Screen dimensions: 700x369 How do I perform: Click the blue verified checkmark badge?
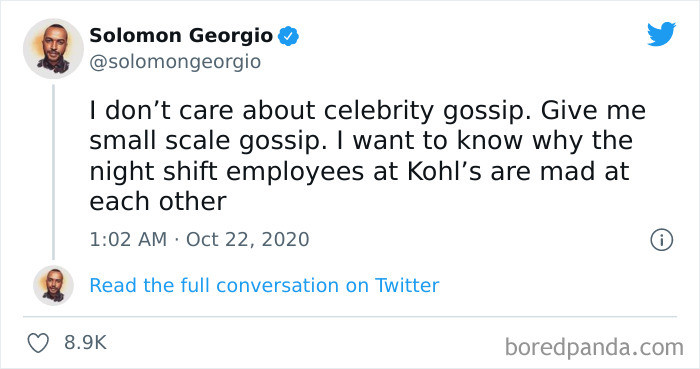288,36
